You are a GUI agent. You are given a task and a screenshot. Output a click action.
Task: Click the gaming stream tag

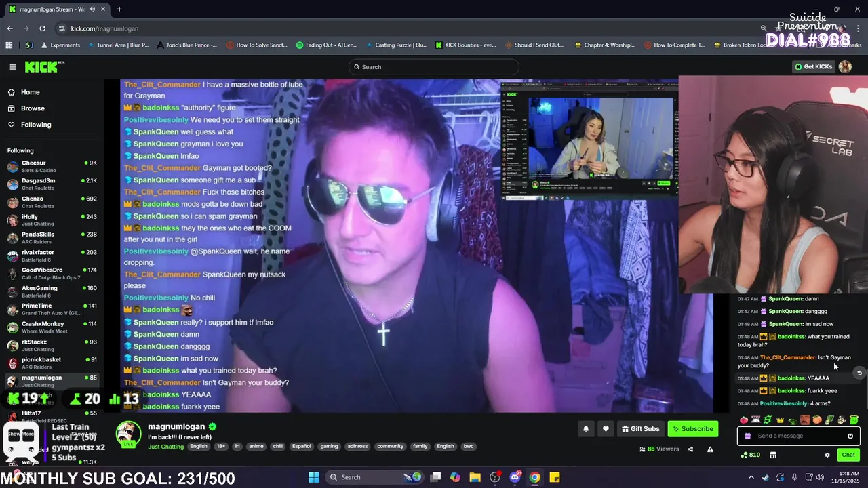tap(329, 446)
